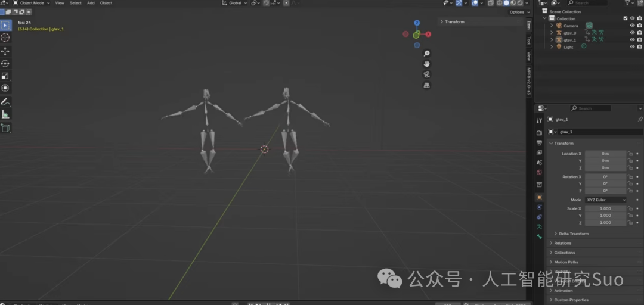Toggle proportional editing in header
This screenshot has width=644, height=305.
(x=286, y=3)
